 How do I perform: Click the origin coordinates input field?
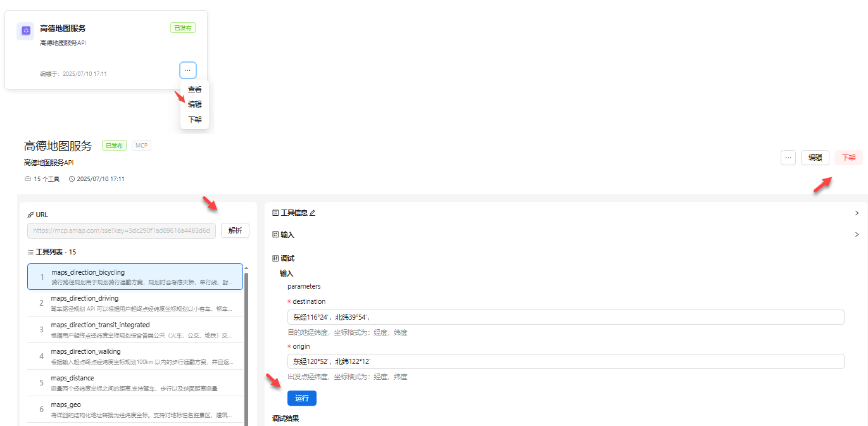pyautogui.click(x=565, y=361)
